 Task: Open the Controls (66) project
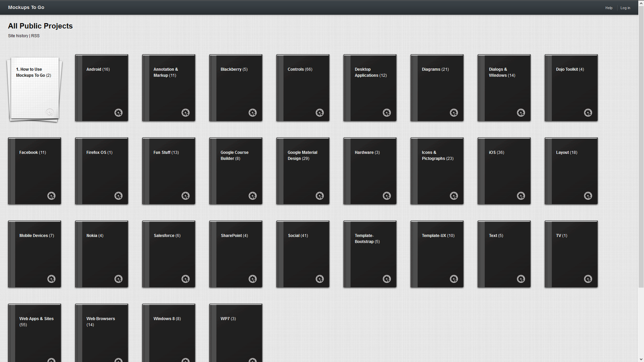[x=303, y=88]
